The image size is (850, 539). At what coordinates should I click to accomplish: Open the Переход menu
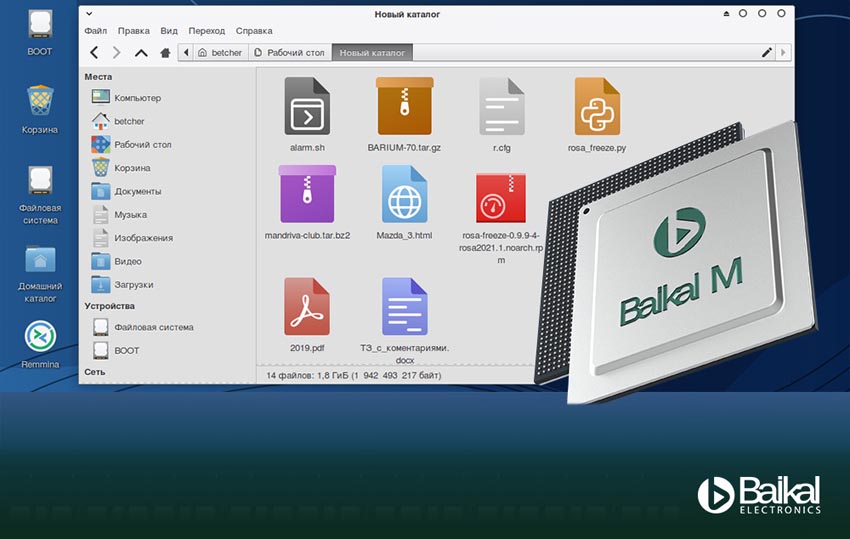207,31
